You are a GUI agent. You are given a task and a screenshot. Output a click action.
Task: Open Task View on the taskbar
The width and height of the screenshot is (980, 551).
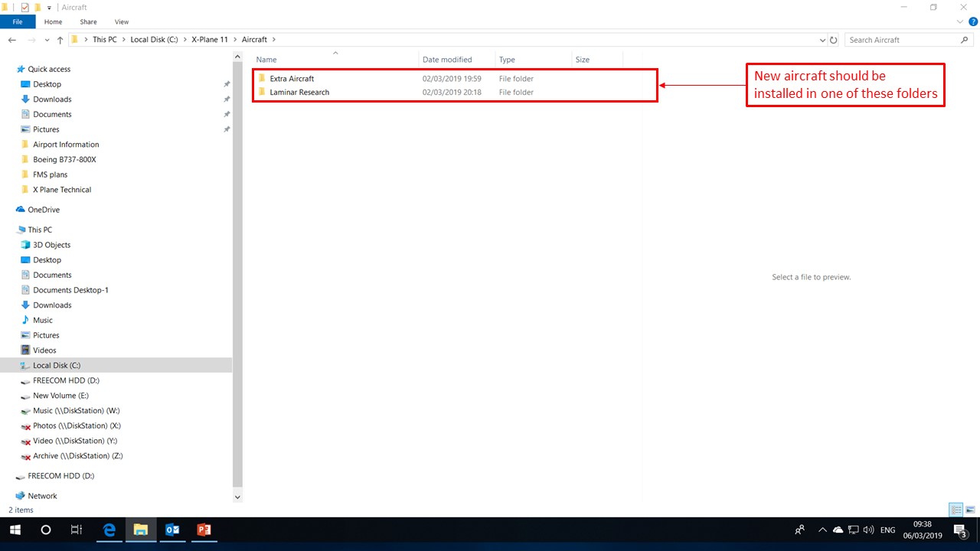click(76, 530)
